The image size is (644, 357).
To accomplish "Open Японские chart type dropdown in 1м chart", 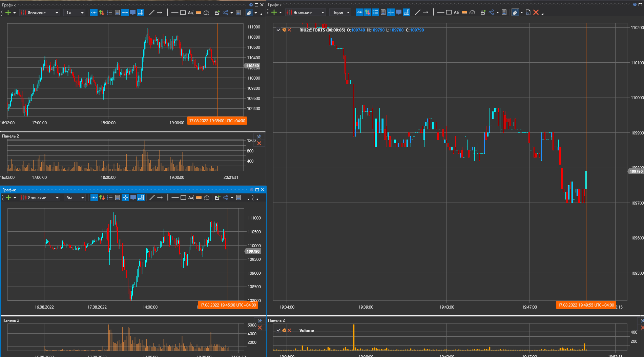I will click(40, 13).
